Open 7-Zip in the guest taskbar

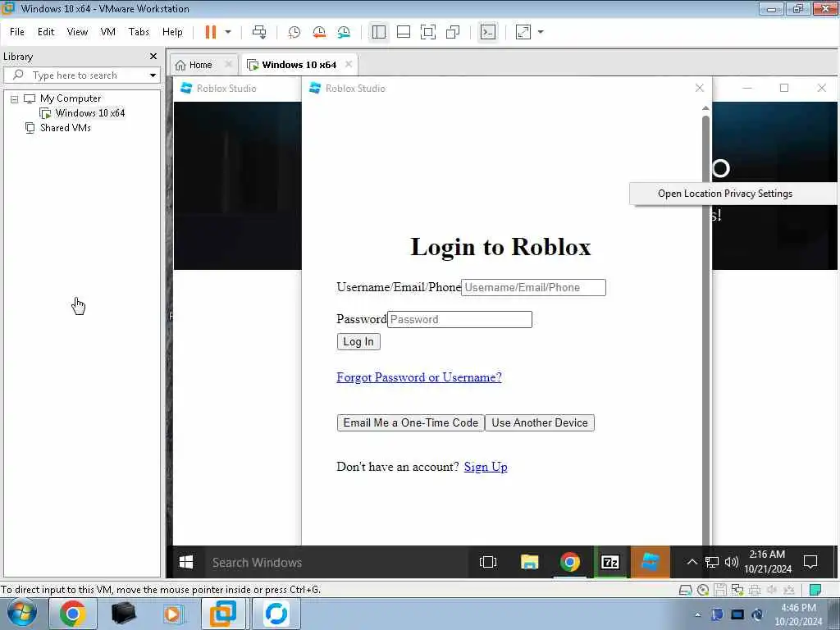click(x=610, y=562)
